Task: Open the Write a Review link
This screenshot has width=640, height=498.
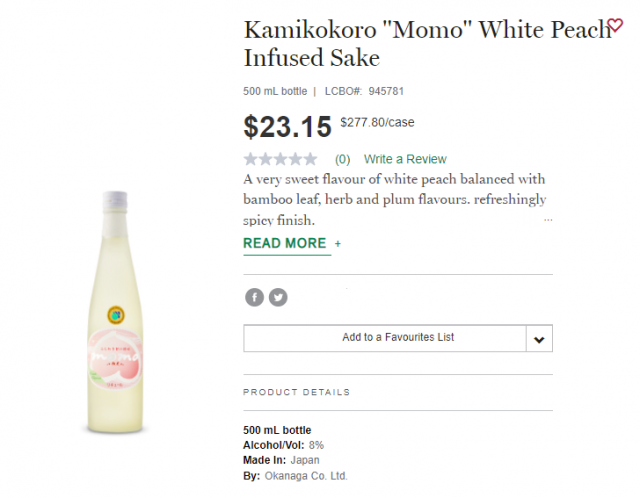Action: [x=405, y=159]
